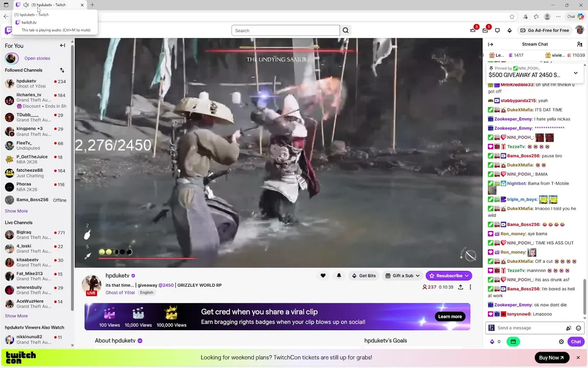588x368 pixels.
Task: Open nikkinunu82 recommended channel
Action: pos(36,339)
